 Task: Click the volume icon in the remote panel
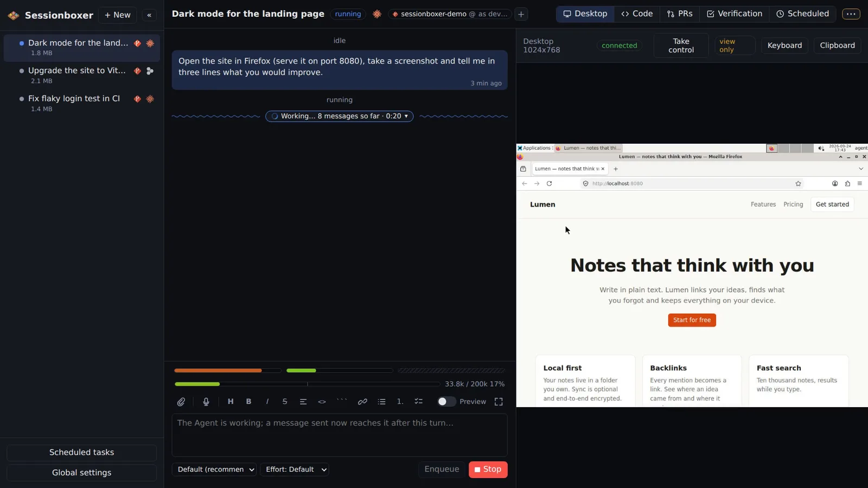tap(821, 148)
